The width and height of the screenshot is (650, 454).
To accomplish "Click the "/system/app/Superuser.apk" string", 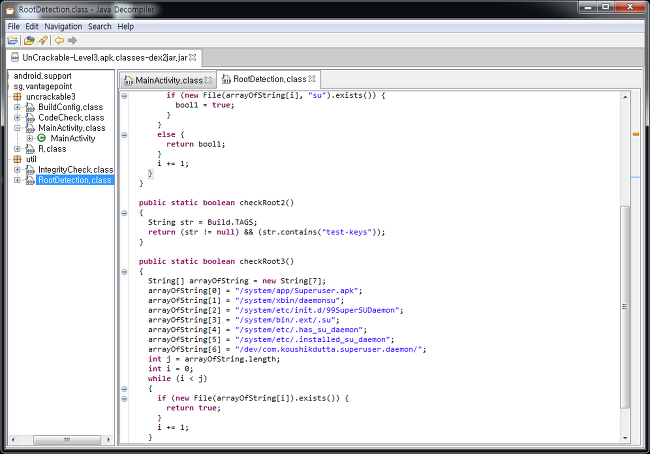I will (297, 291).
